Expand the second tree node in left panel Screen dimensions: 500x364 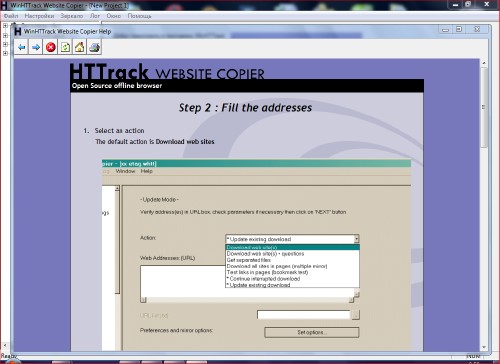click(x=5, y=35)
